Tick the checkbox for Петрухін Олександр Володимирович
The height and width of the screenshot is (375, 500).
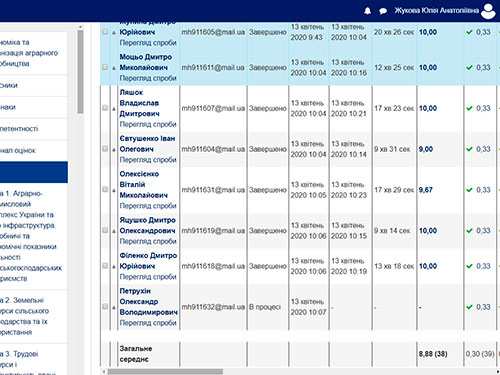(105, 306)
